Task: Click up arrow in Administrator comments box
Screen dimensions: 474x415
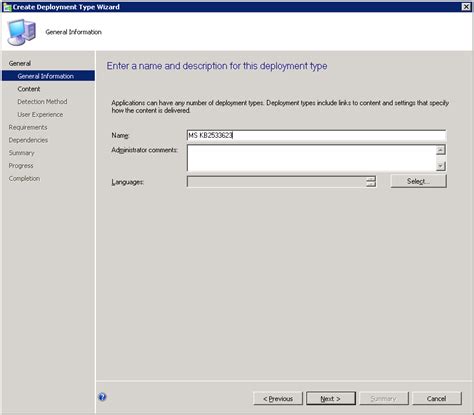Action: point(440,150)
